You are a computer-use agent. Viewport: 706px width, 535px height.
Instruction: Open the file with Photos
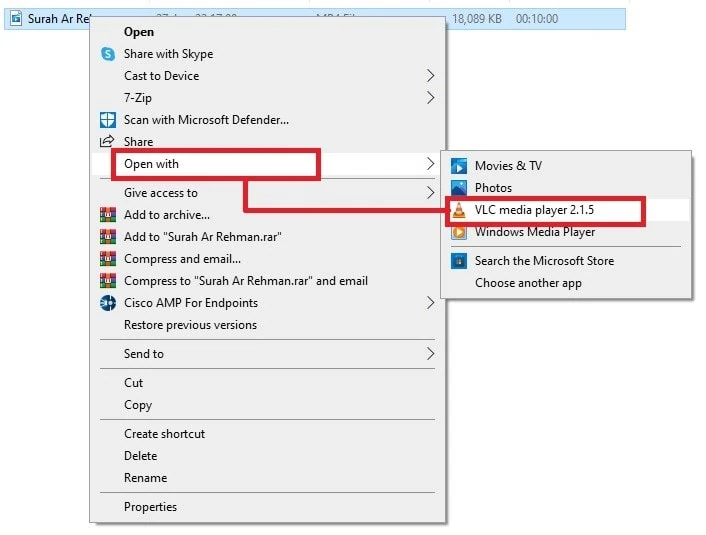pos(566,188)
